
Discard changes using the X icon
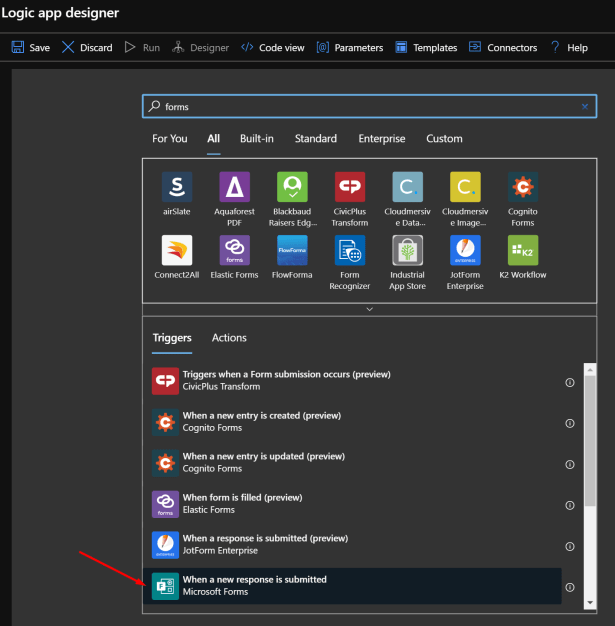tap(68, 47)
